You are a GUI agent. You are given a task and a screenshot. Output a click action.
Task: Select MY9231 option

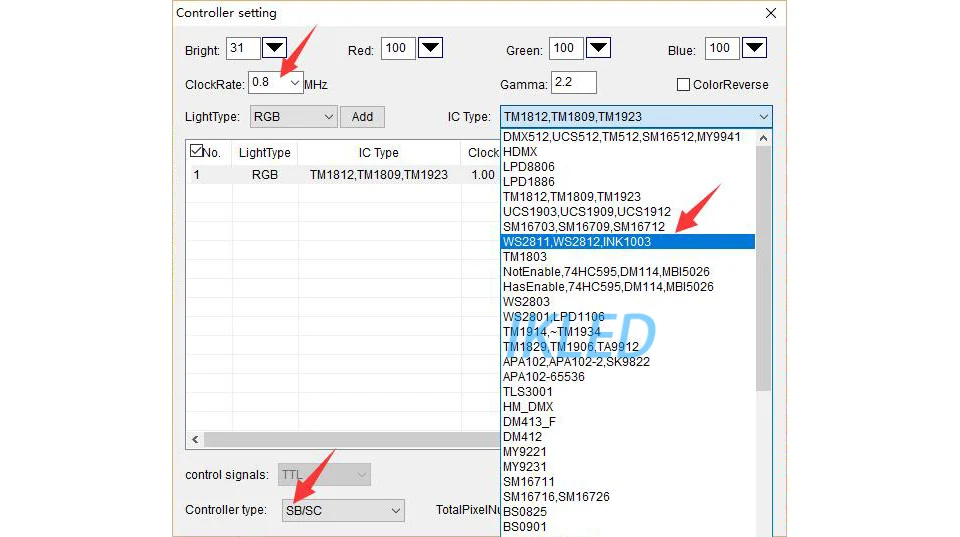tap(628, 467)
